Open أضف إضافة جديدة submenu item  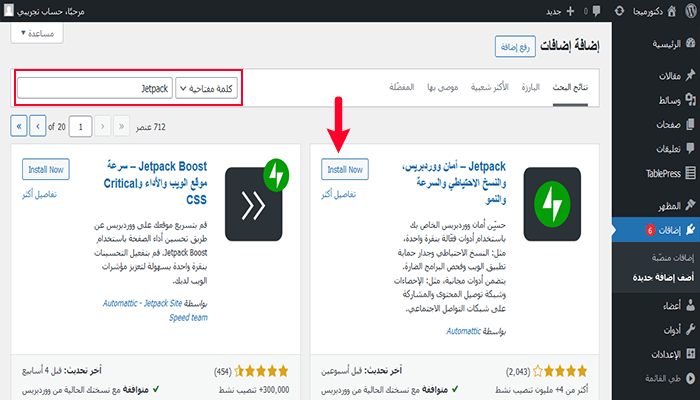click(663, 277)
